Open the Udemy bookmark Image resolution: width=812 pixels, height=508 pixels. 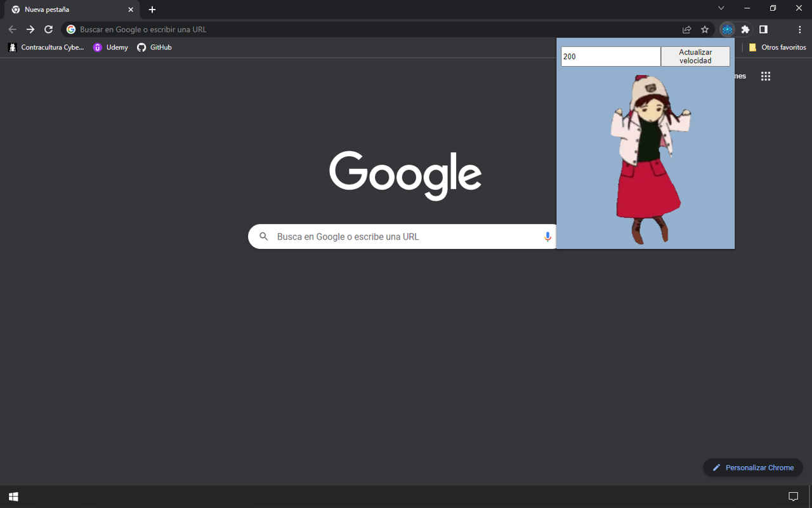[110, 47]
